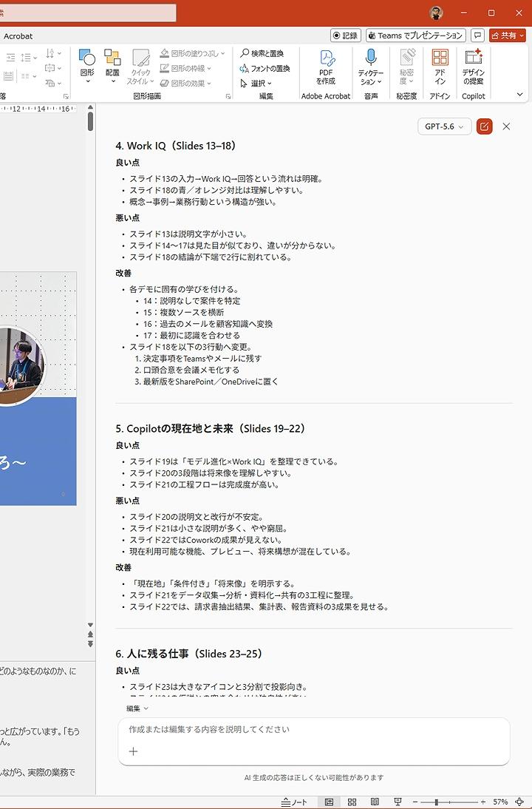
Task: Click the Copilot prompt input field
Action: pyautogui.click(x=313, y=730)
